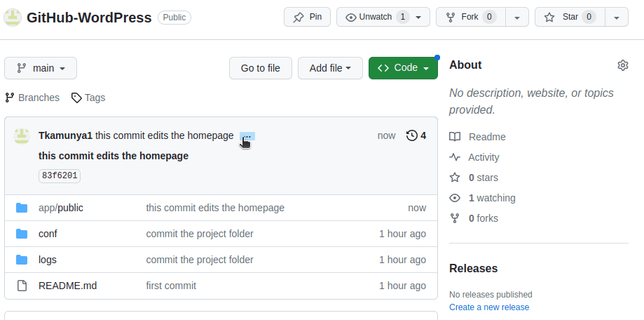Click the Readme book icon
The image size is (644, 320).
coord(455,137)
